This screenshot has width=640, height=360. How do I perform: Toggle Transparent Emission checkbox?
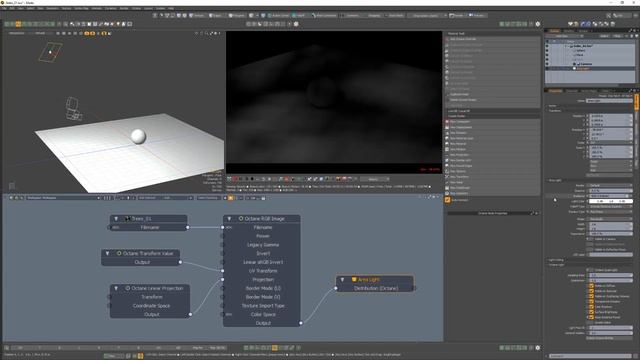click(591, 301)
